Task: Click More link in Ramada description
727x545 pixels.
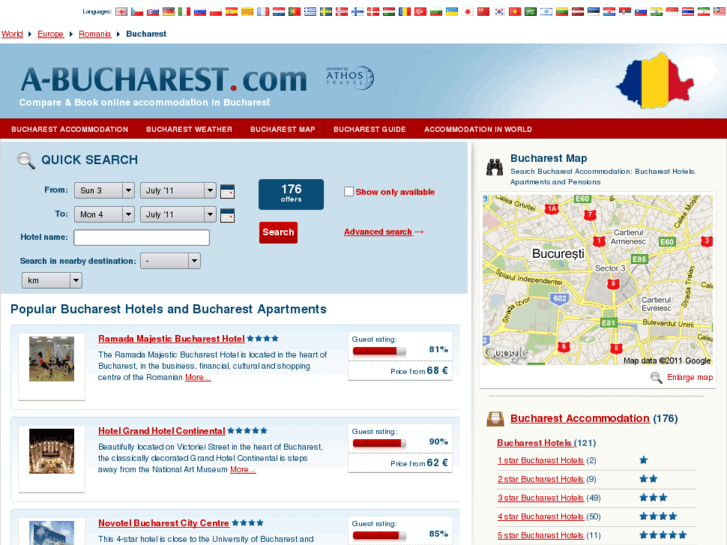Action: coord(198,378)
